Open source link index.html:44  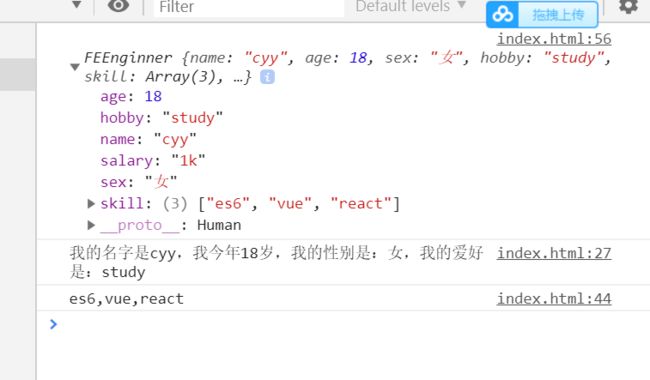[x=554, y=299]
